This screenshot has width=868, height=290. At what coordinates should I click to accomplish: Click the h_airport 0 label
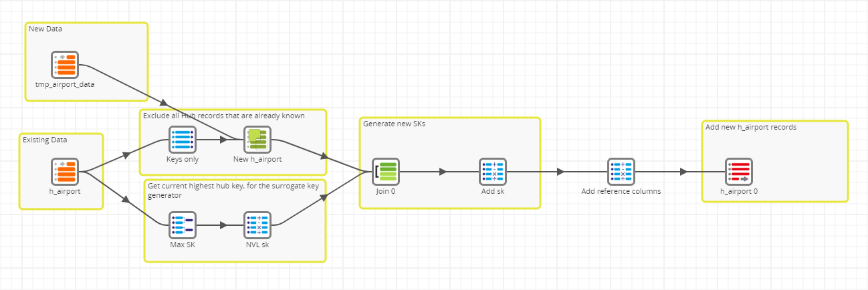(x=738, y=191)
